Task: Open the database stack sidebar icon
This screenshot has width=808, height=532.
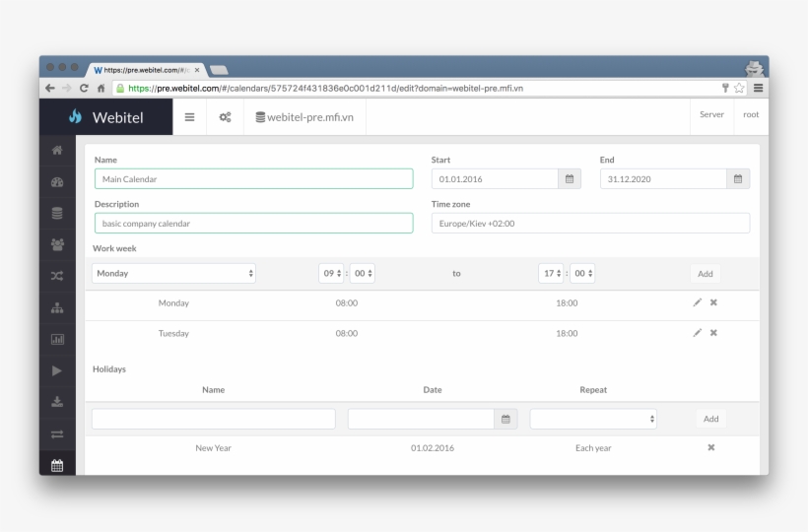Action: tap(57, 213)
